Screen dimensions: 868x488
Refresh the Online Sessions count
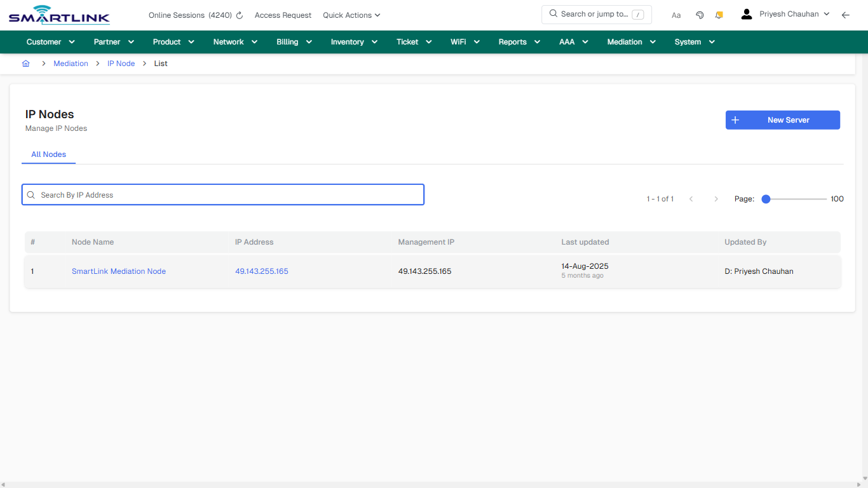[238, 15]
